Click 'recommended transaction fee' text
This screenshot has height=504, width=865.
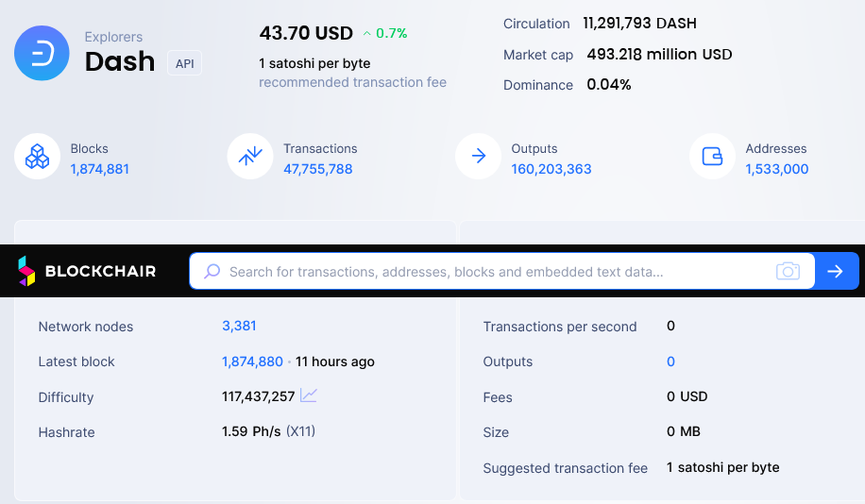(x=352, y=82)
